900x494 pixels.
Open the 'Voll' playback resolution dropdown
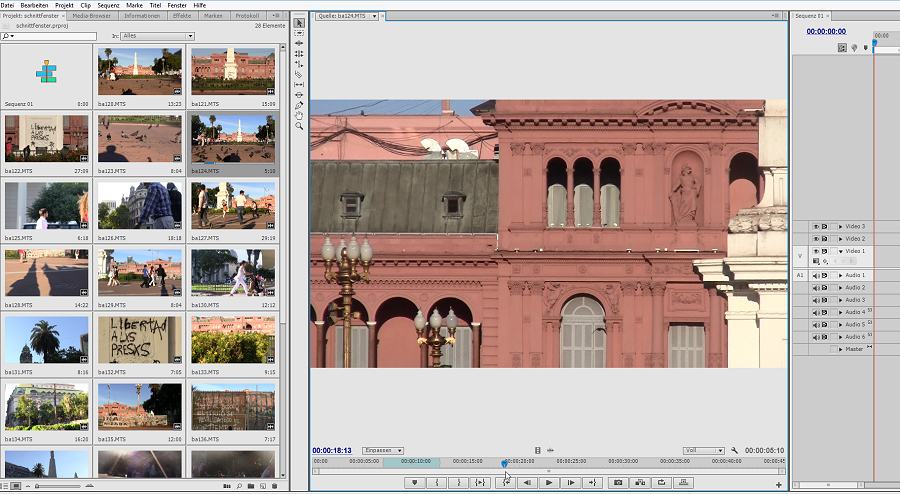tap(704, 451)
